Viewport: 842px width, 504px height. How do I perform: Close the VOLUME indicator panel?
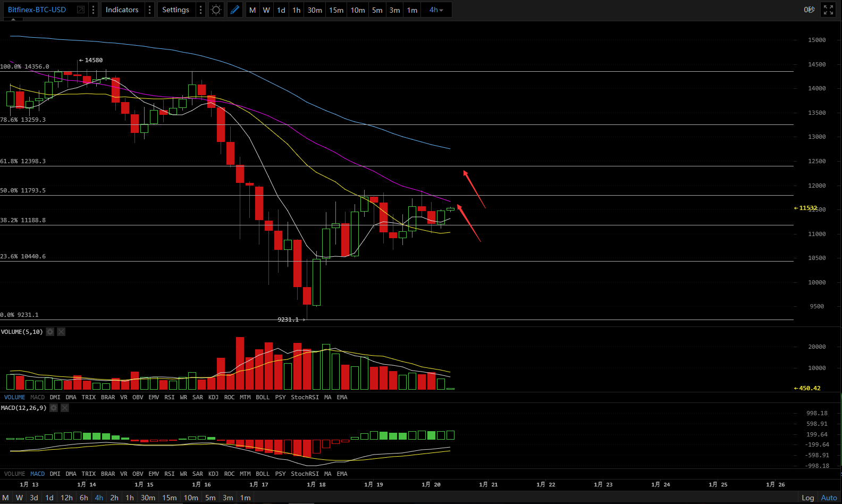61,332
